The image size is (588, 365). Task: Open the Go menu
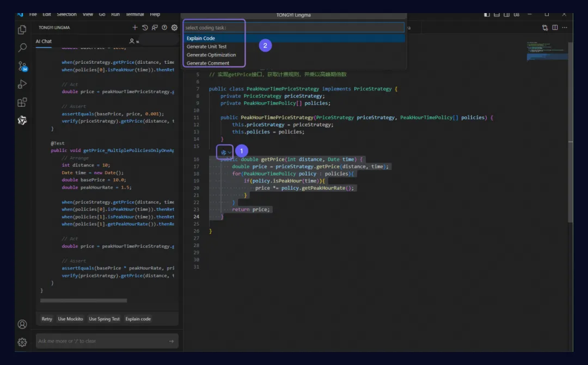[x=102, y=14]
